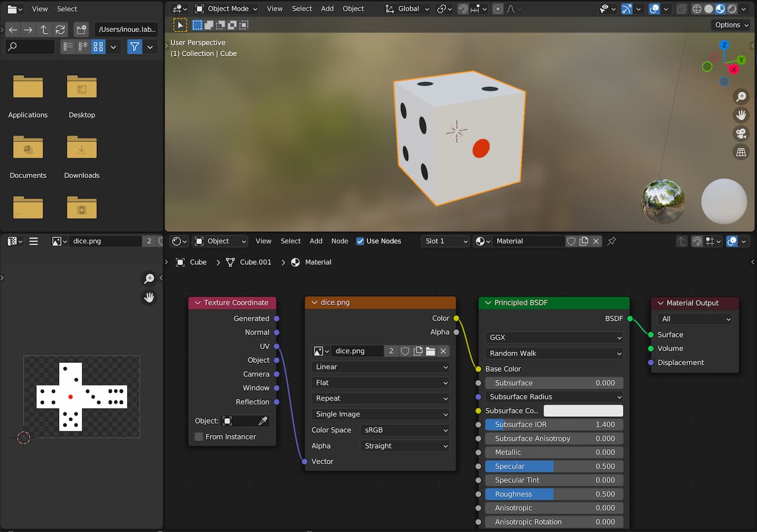This screenshot has height=532, width=757.
Task: Open the Add menu in 3D viewport
Action: (x=327, y=9)
